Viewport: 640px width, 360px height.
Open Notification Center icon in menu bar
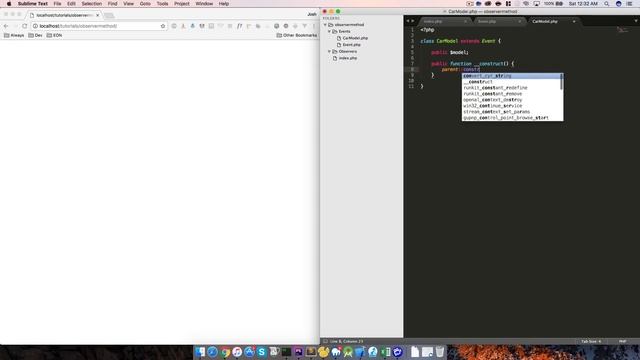pyautogui.click(x=629, y=4)
